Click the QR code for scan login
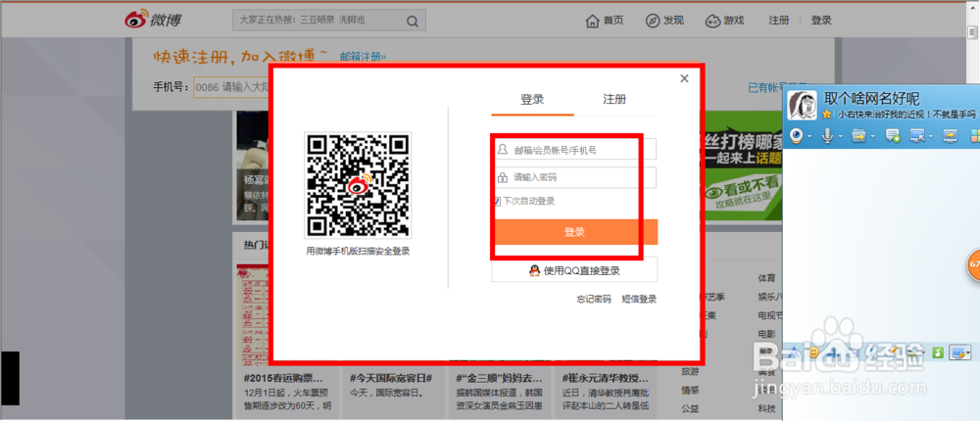This screenshot has height=421, width=980. point(358,185)
